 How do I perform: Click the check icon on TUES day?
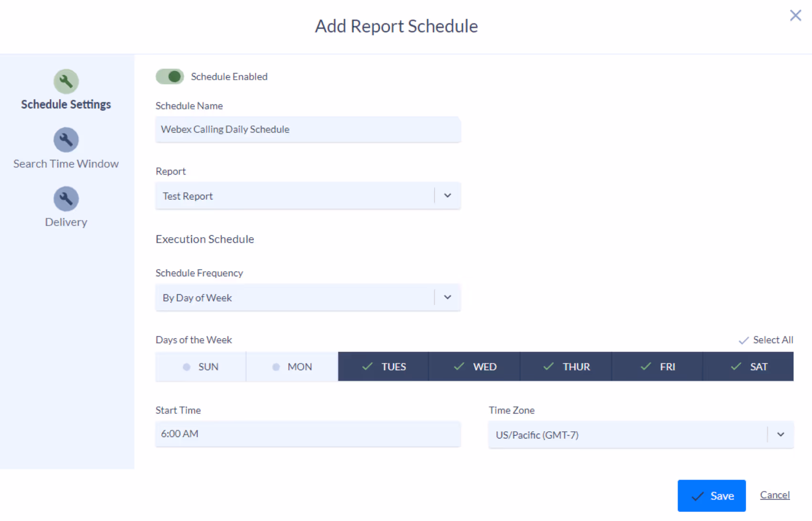pyautogui.click(x=367, y=366)
